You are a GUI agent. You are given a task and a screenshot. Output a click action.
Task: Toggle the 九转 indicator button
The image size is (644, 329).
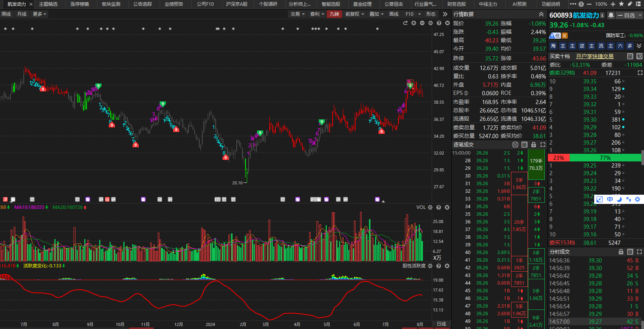coord(334,14)
